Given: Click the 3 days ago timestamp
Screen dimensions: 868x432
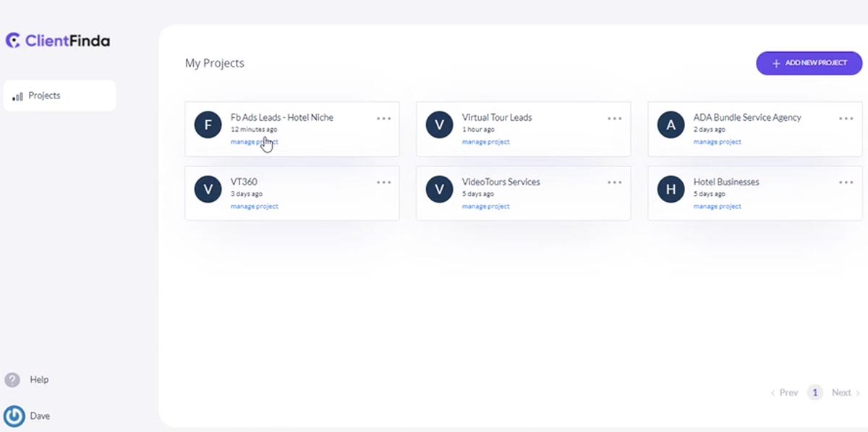Looking at the screenshot, I should coord(247,194).
